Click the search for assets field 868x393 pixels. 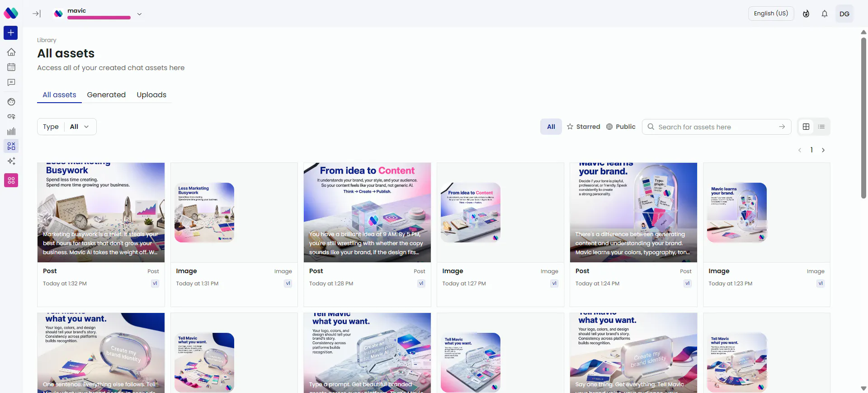point(717,127)
